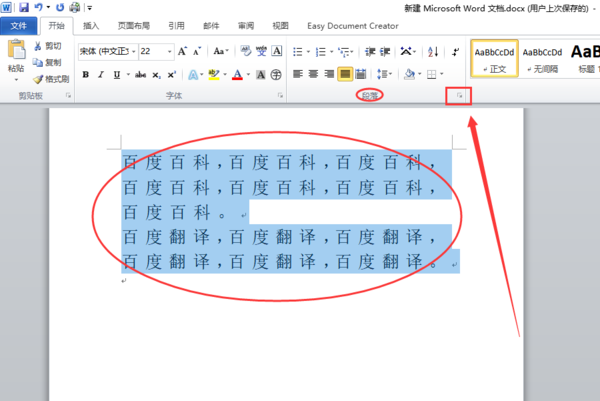The width and height of the screenshot is (600, 401).
Task: Click the grow font size icon
Action: pos(182,51)
